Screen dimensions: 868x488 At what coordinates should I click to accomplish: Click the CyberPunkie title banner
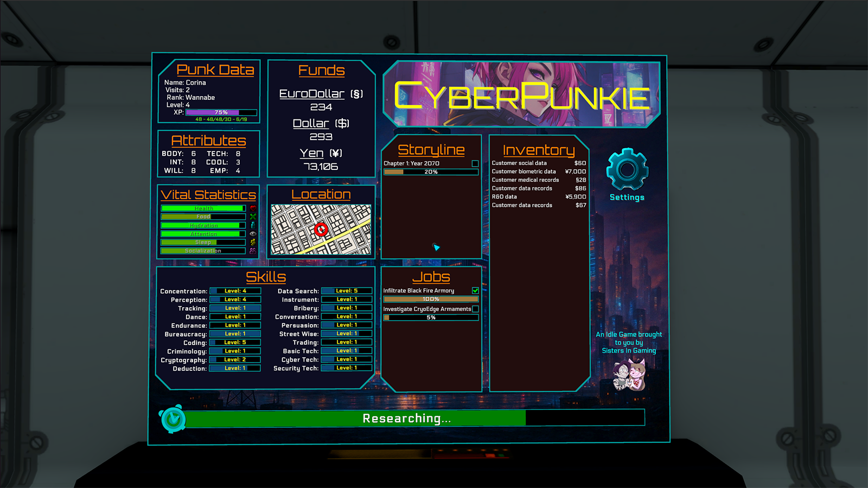(x=522, y=94)
